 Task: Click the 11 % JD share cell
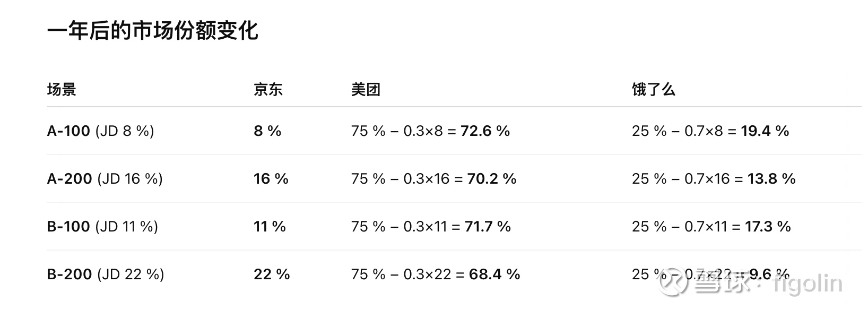coord(270,226)
